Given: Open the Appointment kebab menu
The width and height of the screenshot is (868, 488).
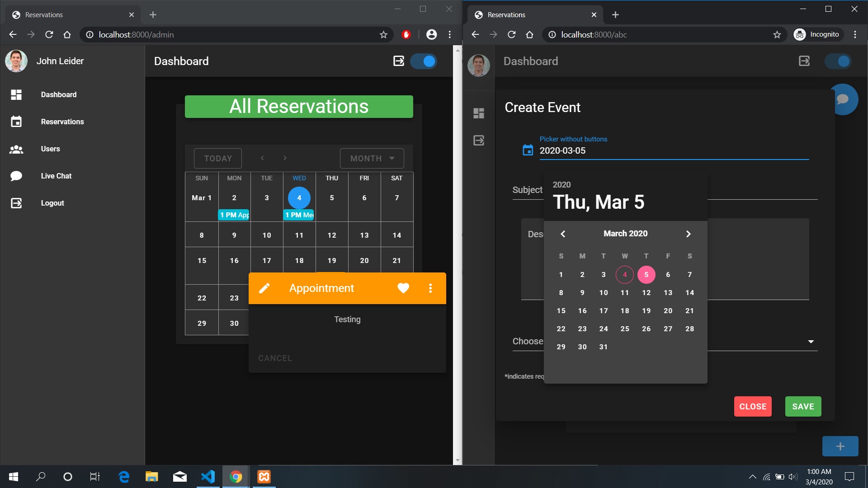Looking at the screenshot, I should pos(430,288).
